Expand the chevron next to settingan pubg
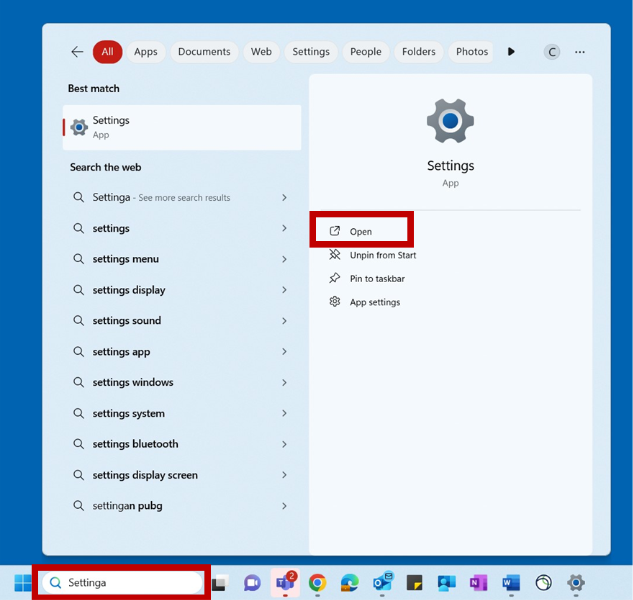 [x=284, y=506]
